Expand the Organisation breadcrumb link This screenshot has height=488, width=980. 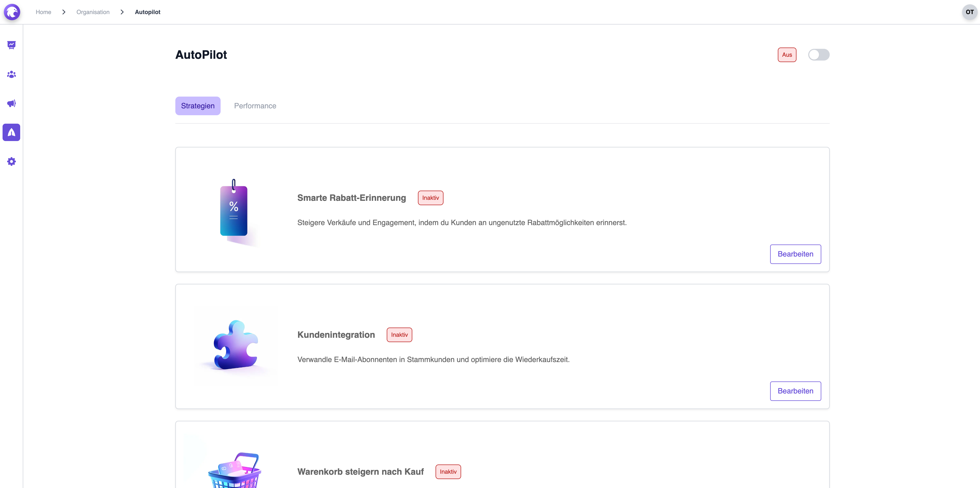point(93,12)
